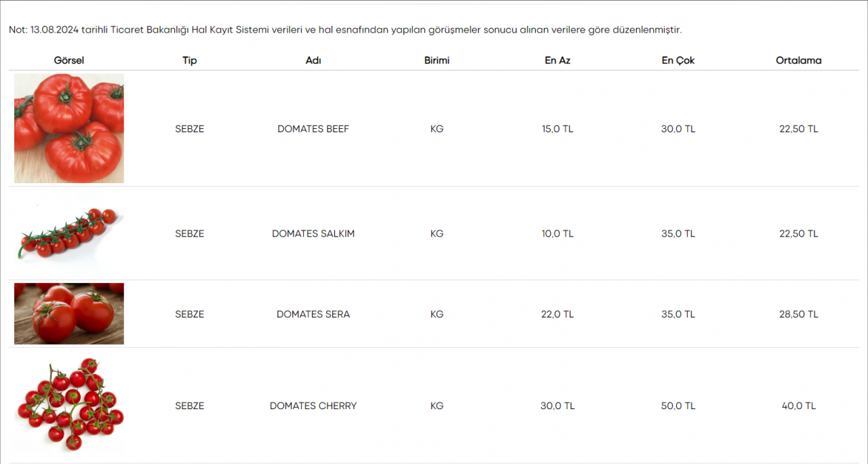Select the DOMATES CHERRY product name
This screenshot has width=868, height=464.
(x=313, y=406)
